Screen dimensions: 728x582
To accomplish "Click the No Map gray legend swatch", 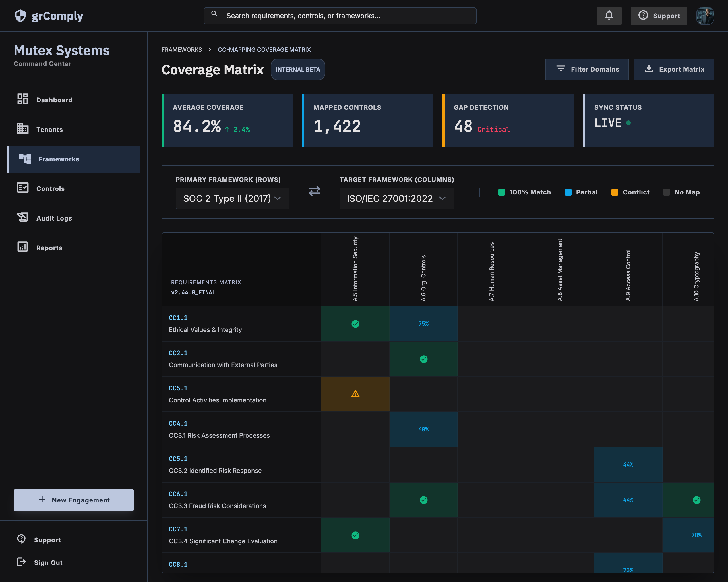I will pyautogui.click(x=666, y=192).
